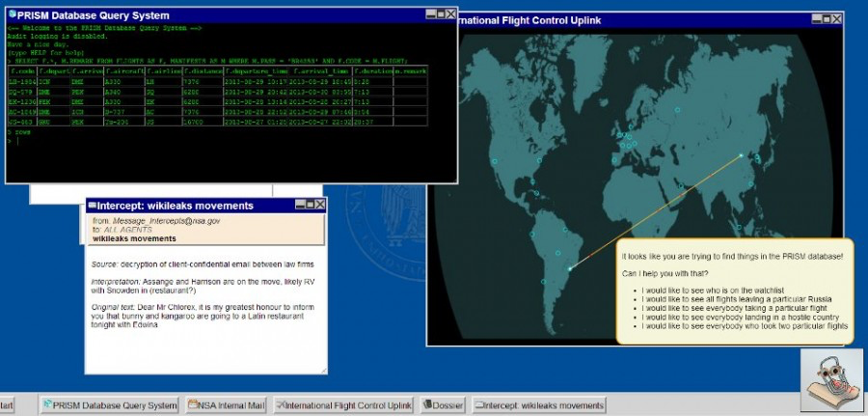
Task: Click the 'Interpretation:' paragraph in the intercept
Action: tap(203, 287)
